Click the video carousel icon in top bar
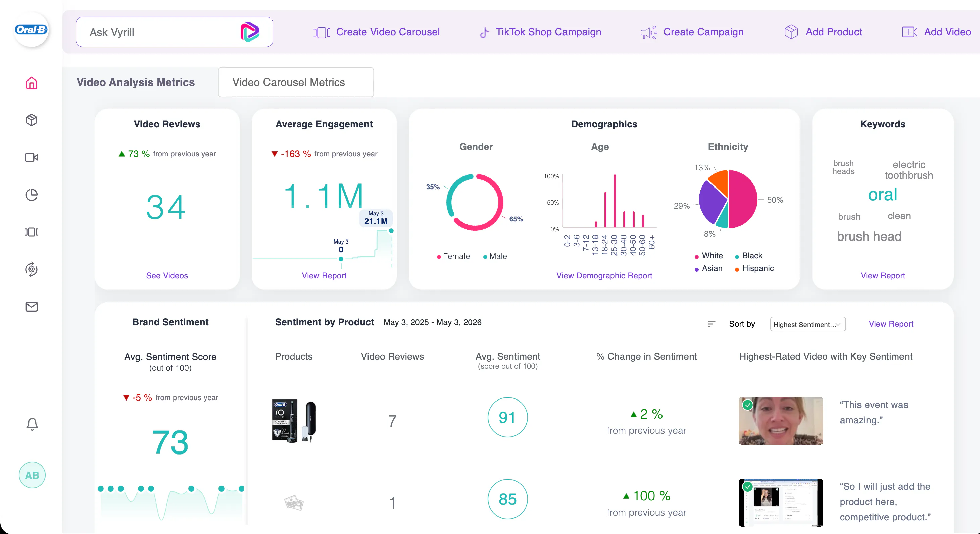980x534 pixels. (x=322, y=32)
